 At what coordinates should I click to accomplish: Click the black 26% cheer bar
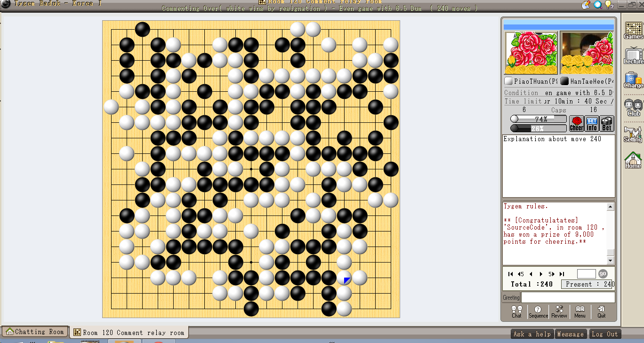(539, 128)
